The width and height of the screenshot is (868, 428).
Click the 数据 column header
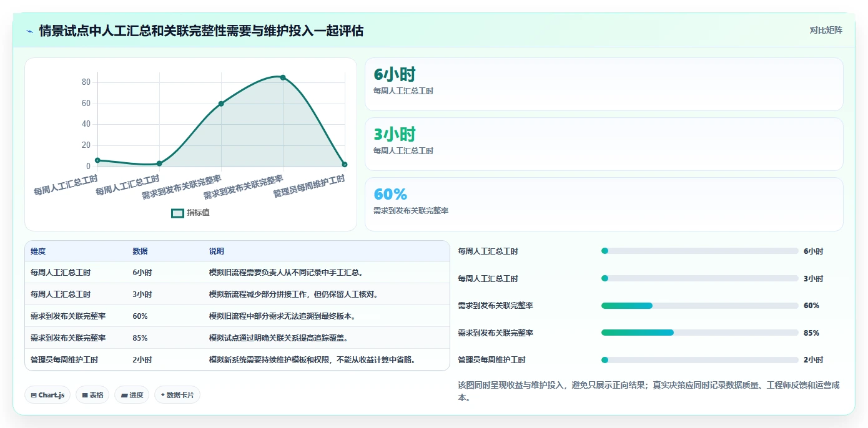140,251
